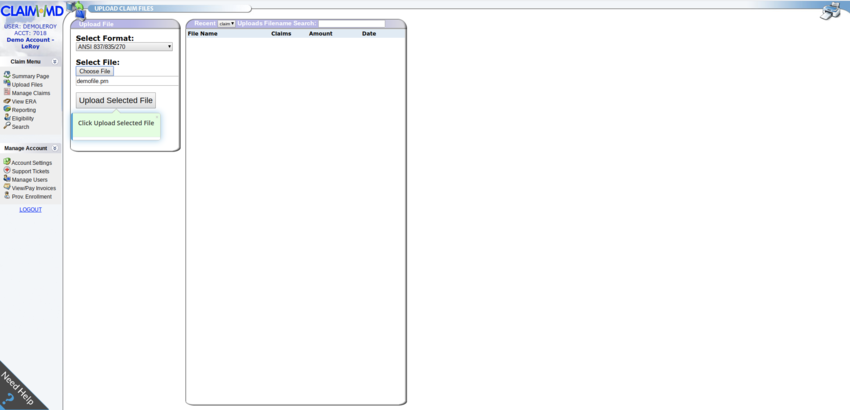Image resolution: width=850 pixels, height=410 pixels.
Task: Click the Support Tickets icon
Action: coord(7,170)
